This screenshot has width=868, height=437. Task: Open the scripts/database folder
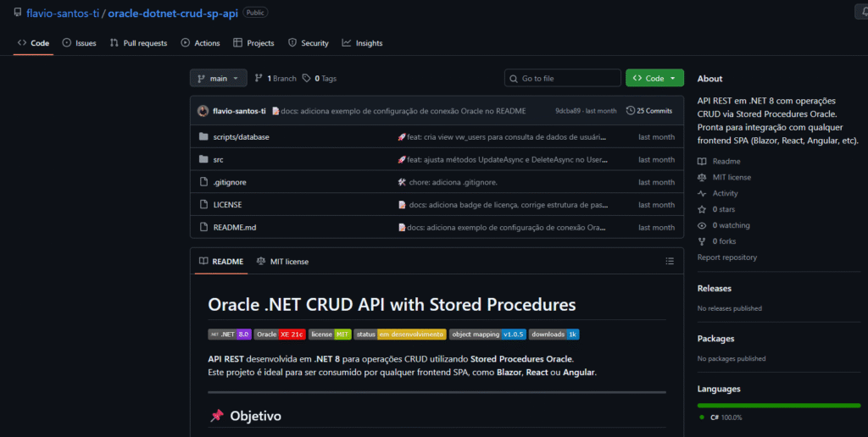pyautogui.click(x=241, y=137)
